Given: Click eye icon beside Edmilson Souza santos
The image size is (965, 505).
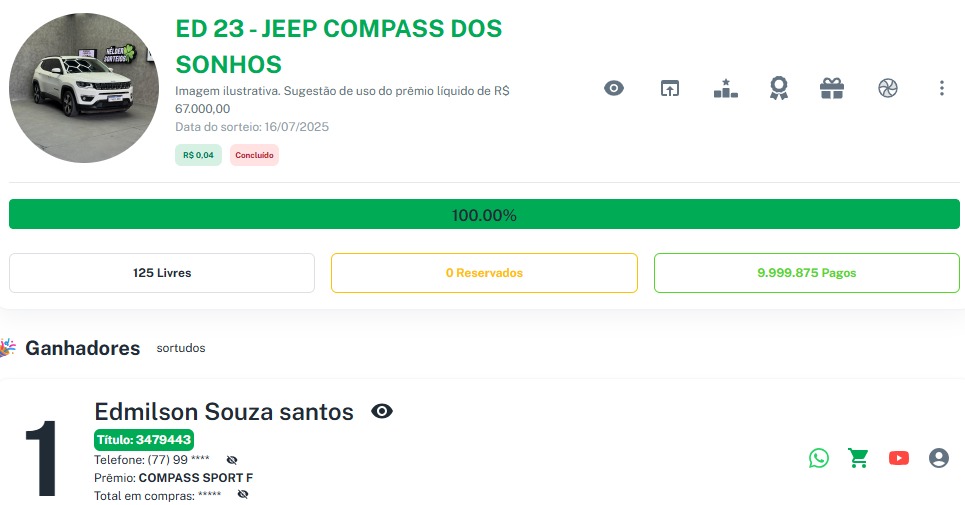Looking at the screenshot, I should pos(381,411).
